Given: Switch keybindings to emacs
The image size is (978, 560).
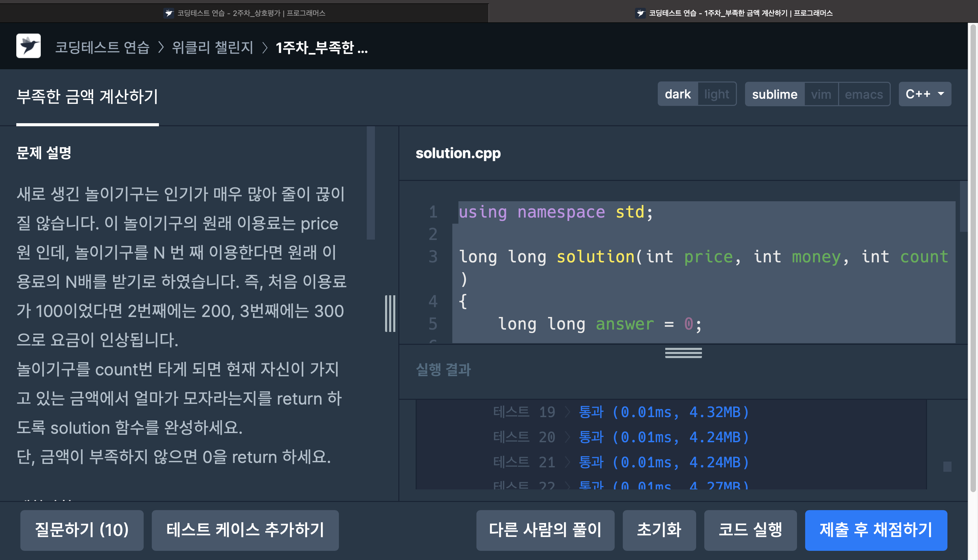Looking at the screenshot, I should point(864,94).
